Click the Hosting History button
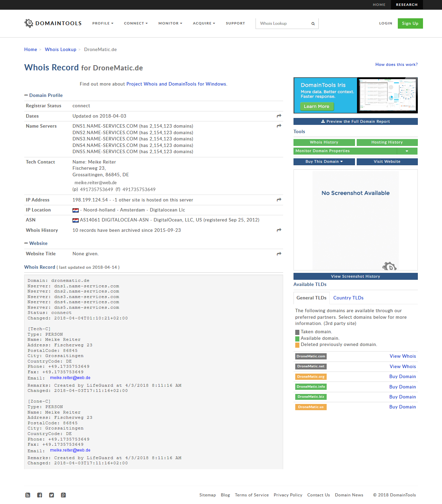This screenshot has height=504, width=442. [387, 142]
